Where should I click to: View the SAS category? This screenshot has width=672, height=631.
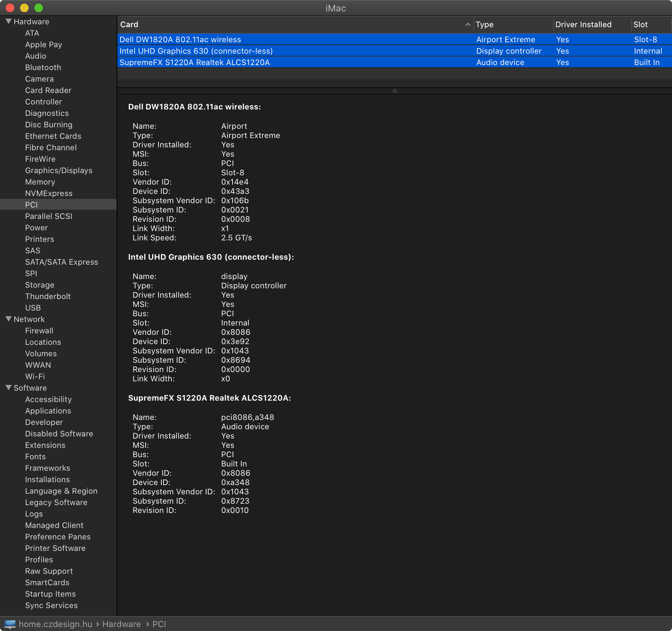click(33, 250)
